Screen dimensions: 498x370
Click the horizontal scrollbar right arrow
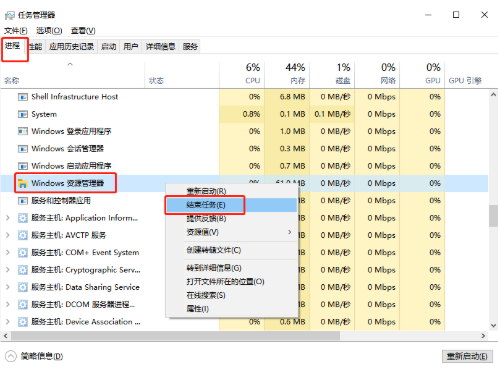pos(483,336)
